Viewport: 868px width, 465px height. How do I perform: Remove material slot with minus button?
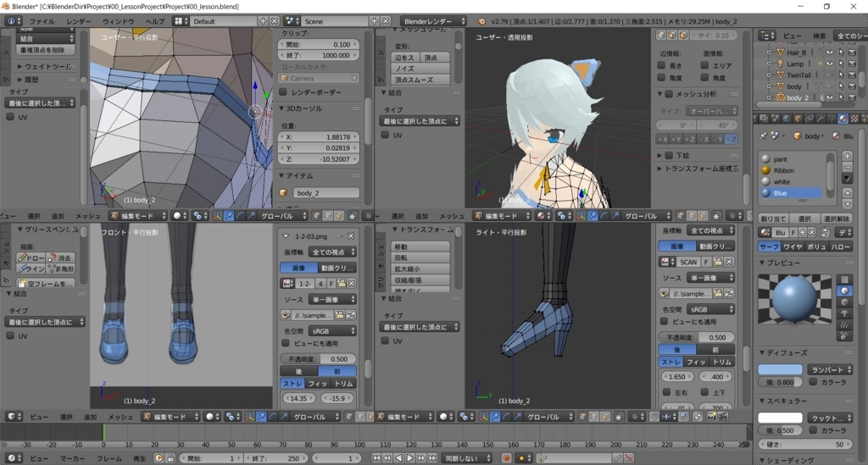point(847,167)
